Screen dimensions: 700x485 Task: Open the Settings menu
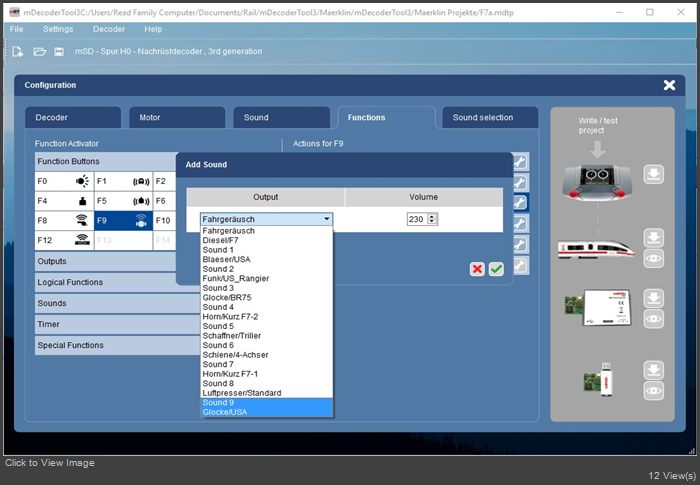point(58,29)
